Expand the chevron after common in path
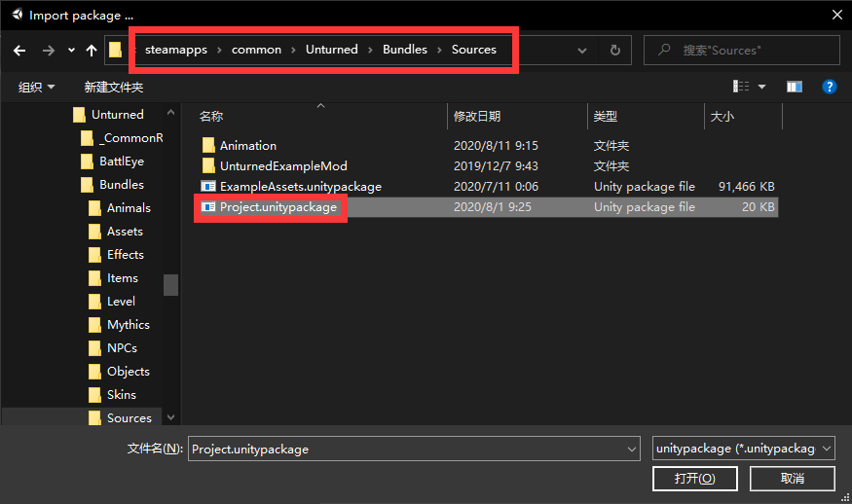The height and width of the screenshot is (504, 852). [293, 50]
